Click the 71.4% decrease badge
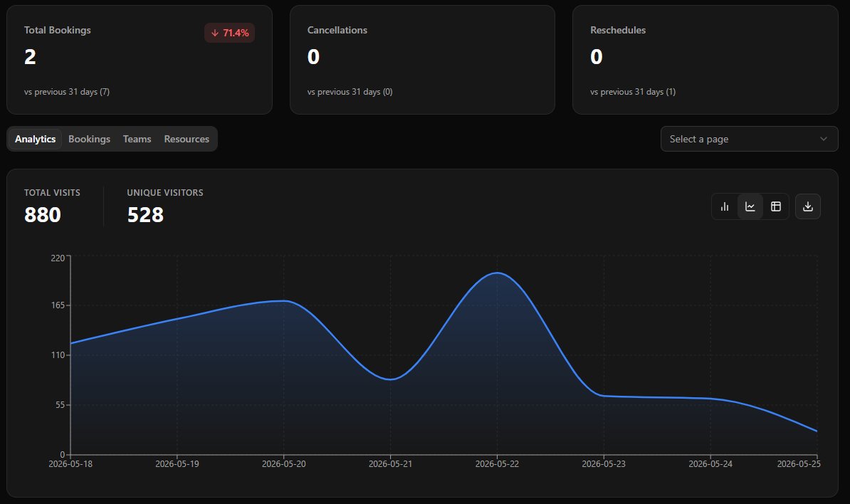Screen dimensions: 850x504 (x=229, y=33)
